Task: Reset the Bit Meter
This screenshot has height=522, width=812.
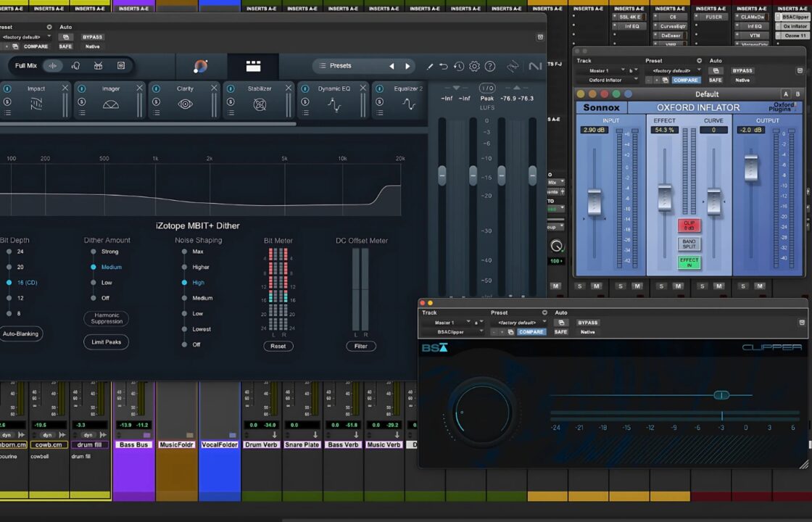Action: point(278,347)
